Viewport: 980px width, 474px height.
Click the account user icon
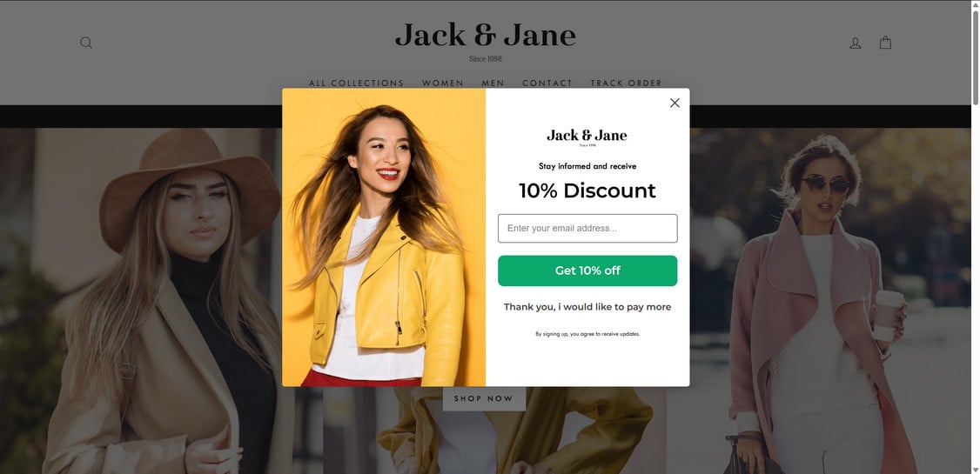(x=855, y=43)
